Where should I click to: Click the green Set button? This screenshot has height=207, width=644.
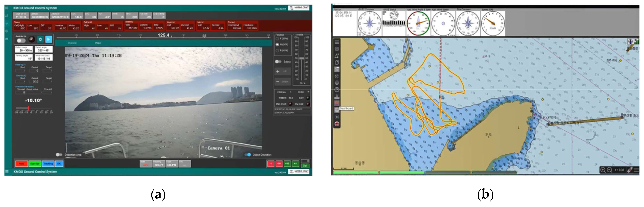(x=305, y=166)
